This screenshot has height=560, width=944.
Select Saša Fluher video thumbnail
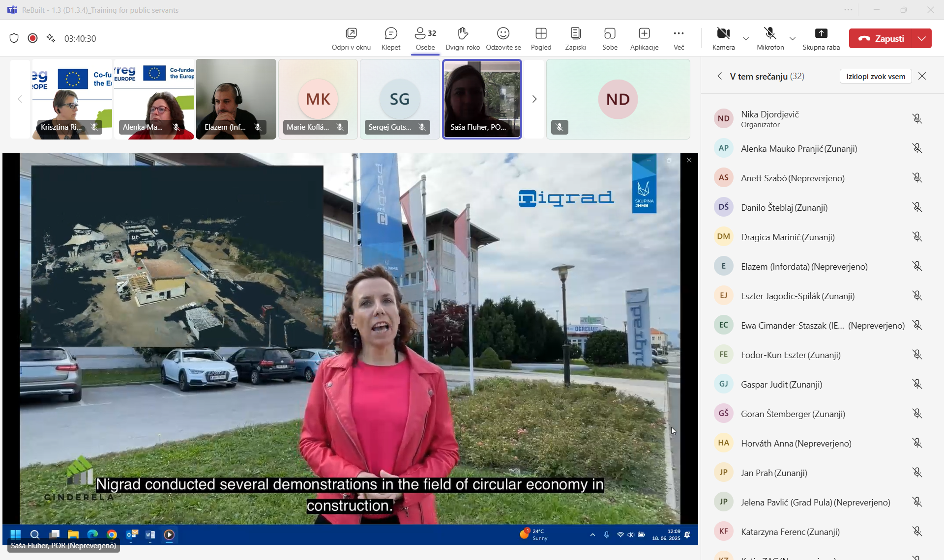pos(482,99)
